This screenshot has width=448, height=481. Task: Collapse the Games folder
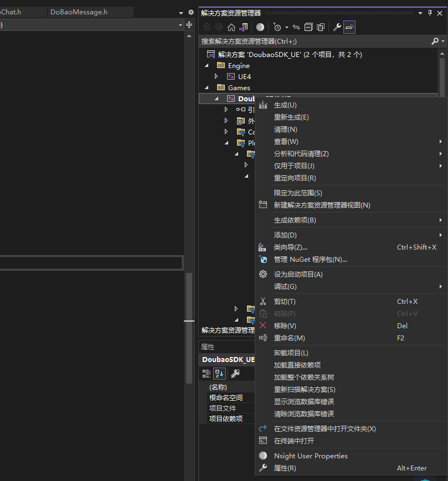207,88
